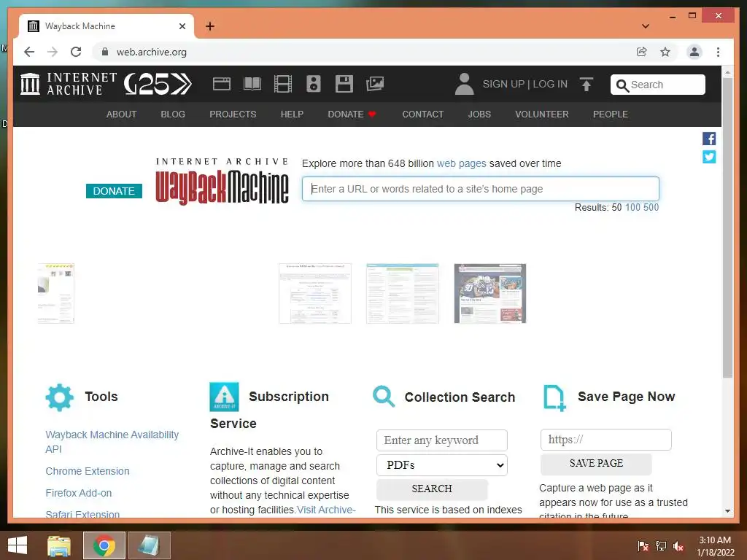Image resolution: width=747 pixels, height=560 pixels.
Task: Click the Archive-It subscription icon
Action: point(224,397)
